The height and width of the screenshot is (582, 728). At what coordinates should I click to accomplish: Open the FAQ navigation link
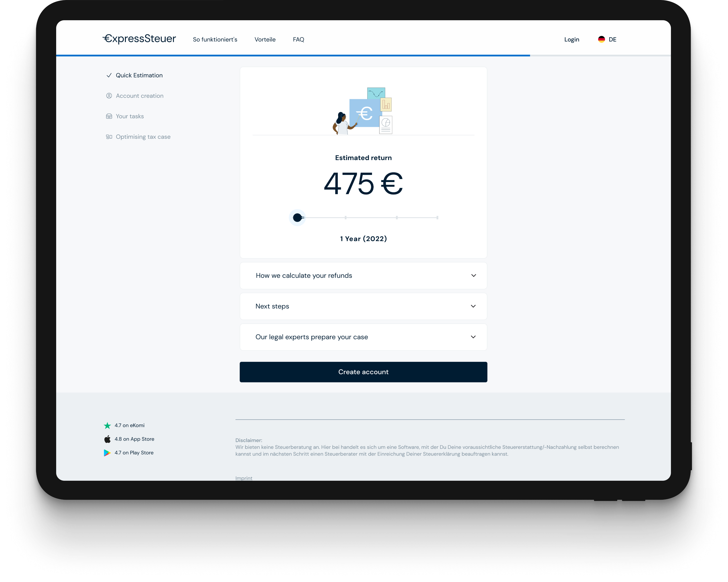(x=298, y=39)
